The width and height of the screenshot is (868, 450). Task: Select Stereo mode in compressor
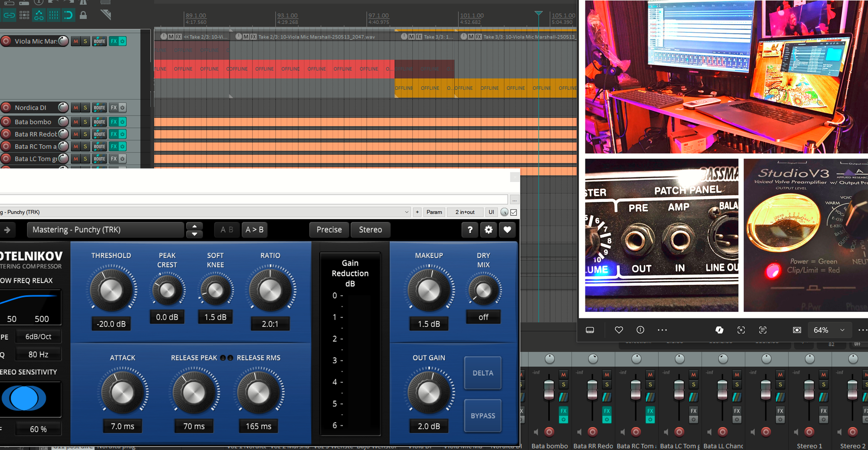tap(370, 230)
